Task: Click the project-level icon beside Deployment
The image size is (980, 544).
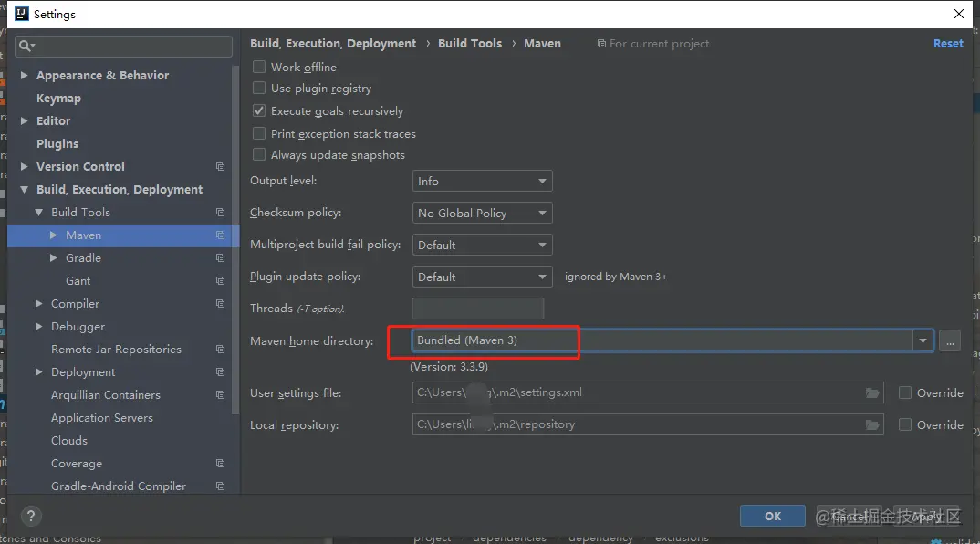Action: (220, 372)
